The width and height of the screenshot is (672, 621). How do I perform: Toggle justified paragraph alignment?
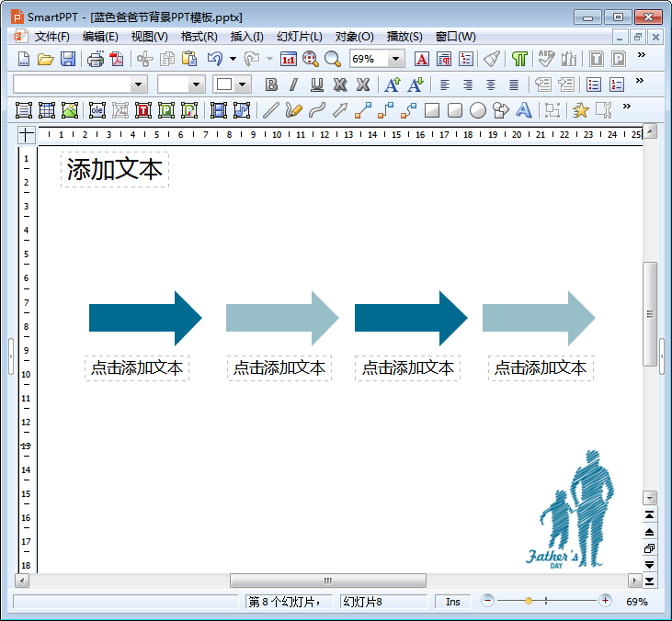514,85
